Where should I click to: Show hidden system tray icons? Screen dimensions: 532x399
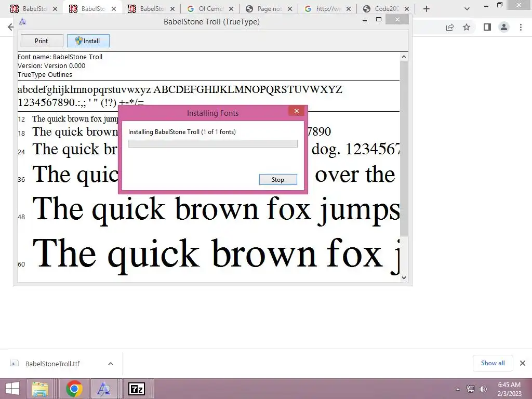coord(458,389)
